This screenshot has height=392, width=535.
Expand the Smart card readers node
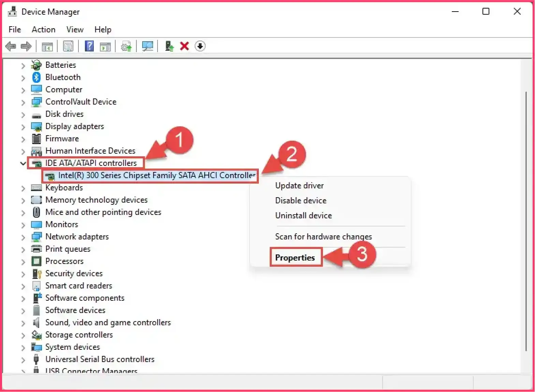point(23,286)
